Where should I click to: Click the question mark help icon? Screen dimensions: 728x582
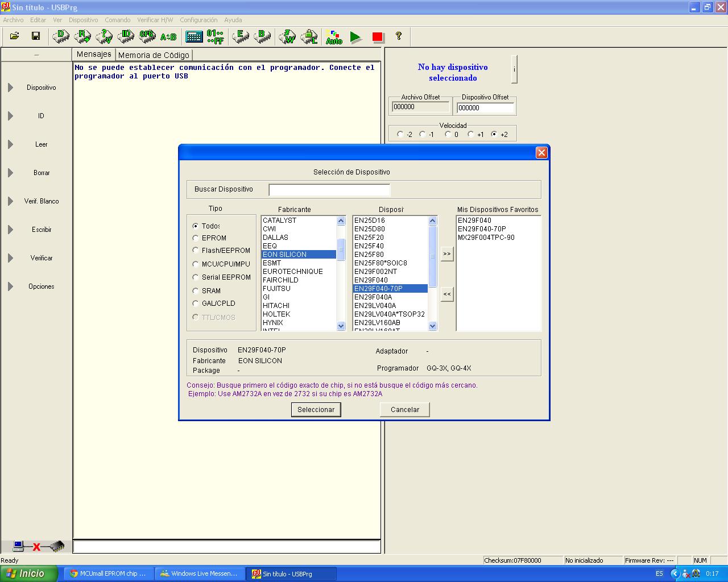click(x=399, y=36)
